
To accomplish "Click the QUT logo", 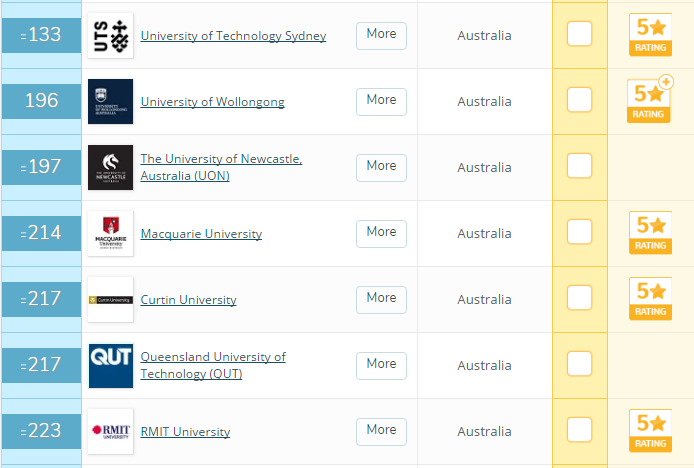I will (x=110, y=365).
